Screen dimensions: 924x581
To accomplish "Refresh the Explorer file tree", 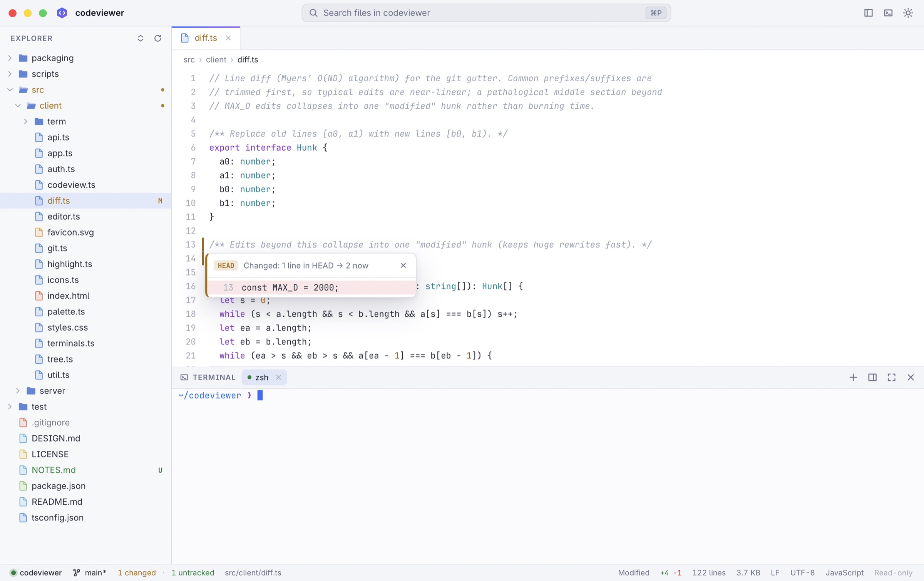I will click(158, 38).
